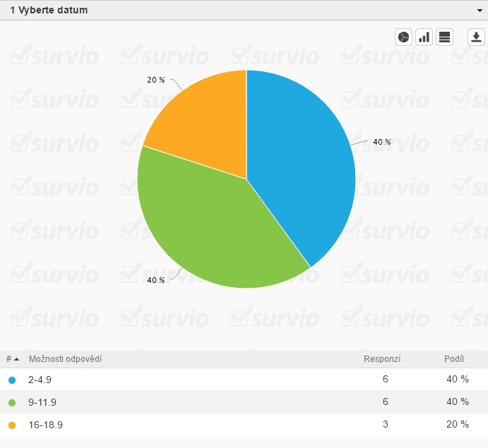488x448 pixels.
Task: Click response count 3 in 16-18.9 row
Action: tap(386, 424)
